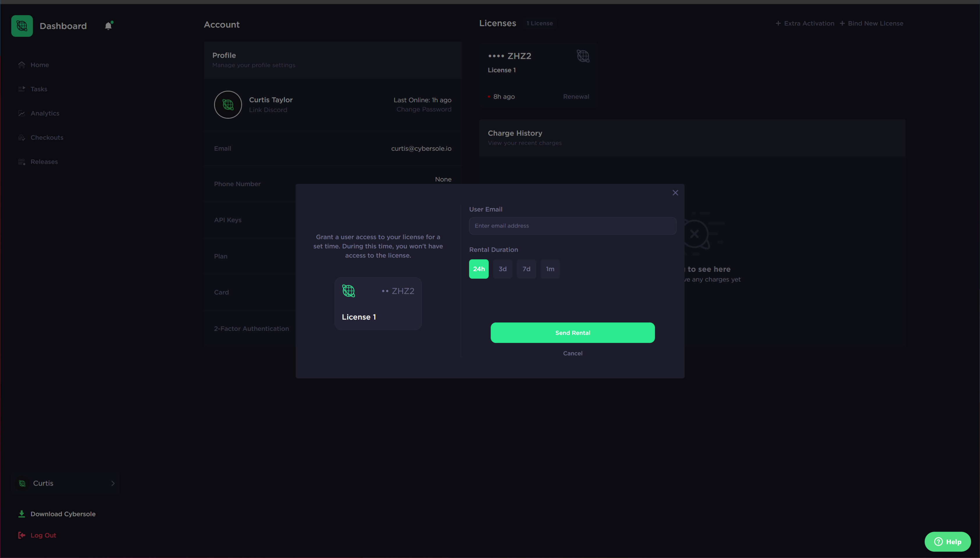Select 1m rental duration
This screenshot has width=980, height=558.
(x=550, y=269)
